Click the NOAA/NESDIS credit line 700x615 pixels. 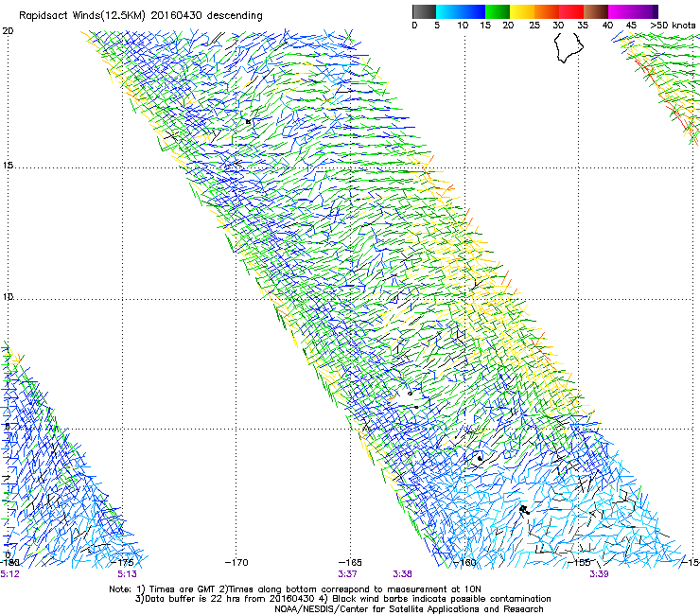tap(409, 609)
